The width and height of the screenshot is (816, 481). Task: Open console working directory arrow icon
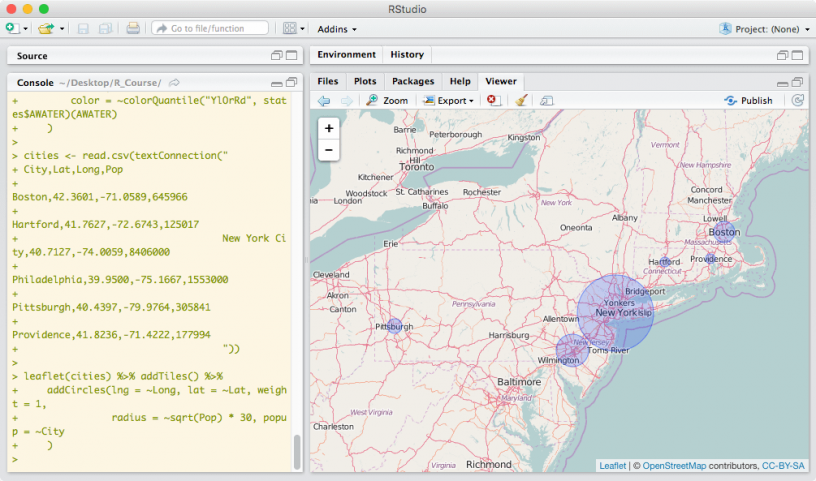[174, 81]
